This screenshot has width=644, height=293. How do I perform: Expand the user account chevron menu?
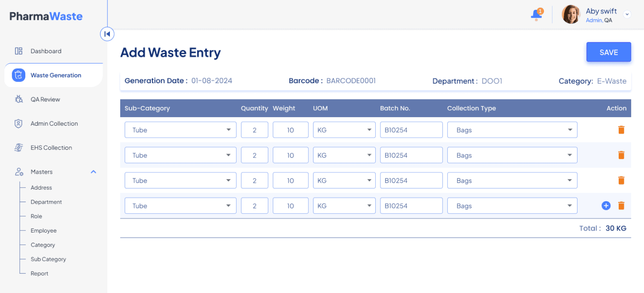627,14
